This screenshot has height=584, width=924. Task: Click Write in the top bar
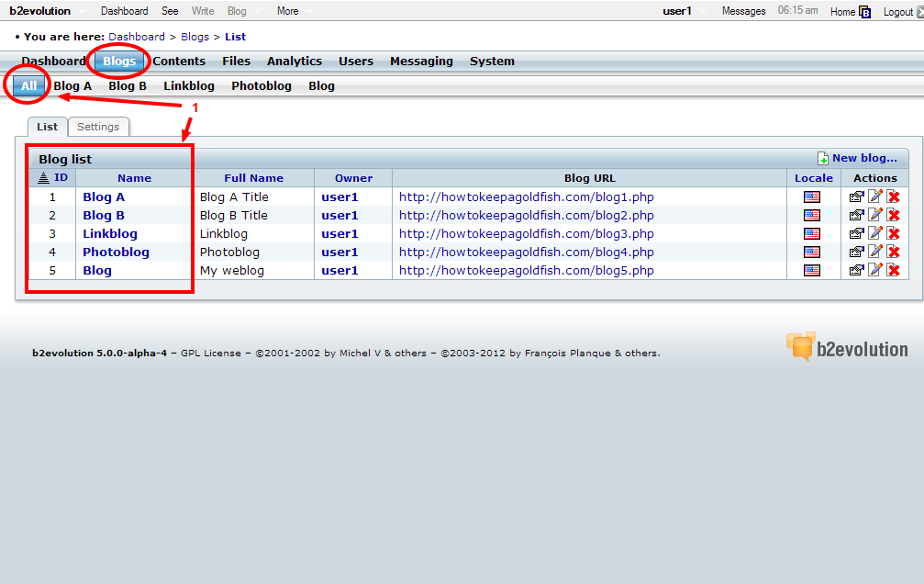point(203,11)
